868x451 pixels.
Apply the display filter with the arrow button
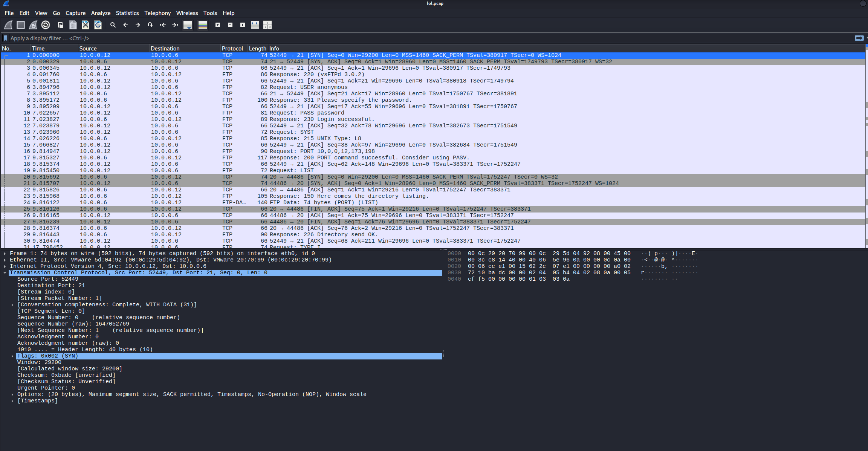pyautogui.click(x=859, y=38)
